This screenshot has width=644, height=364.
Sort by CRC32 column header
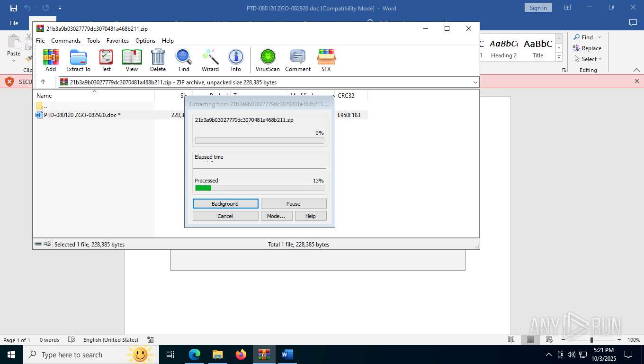[x=351, y=96]
